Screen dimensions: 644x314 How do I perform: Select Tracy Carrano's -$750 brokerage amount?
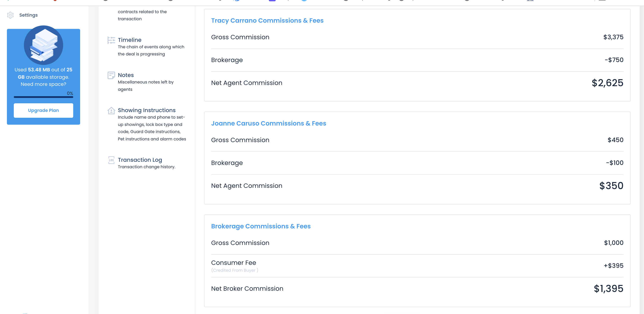(614, 60)
